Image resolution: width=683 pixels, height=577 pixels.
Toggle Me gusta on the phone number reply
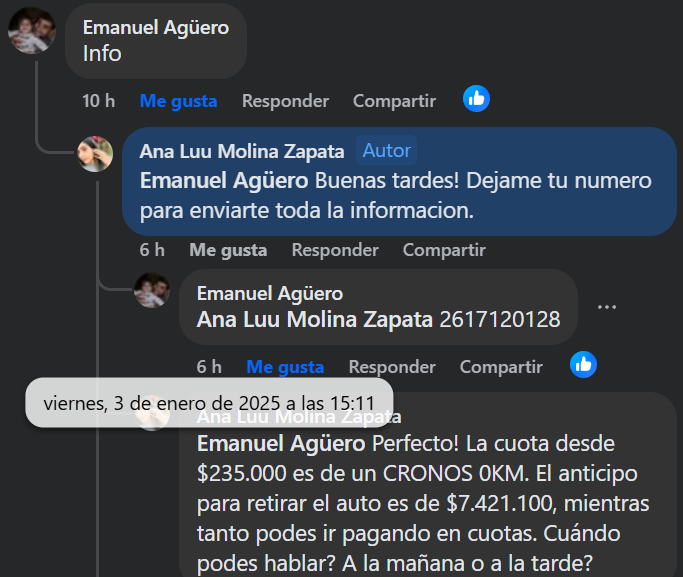tap(285, 367)
